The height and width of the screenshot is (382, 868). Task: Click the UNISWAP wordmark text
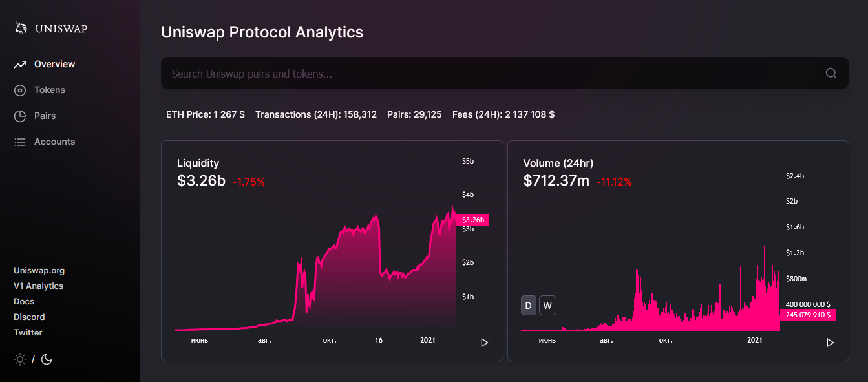(x=61, y=28)
